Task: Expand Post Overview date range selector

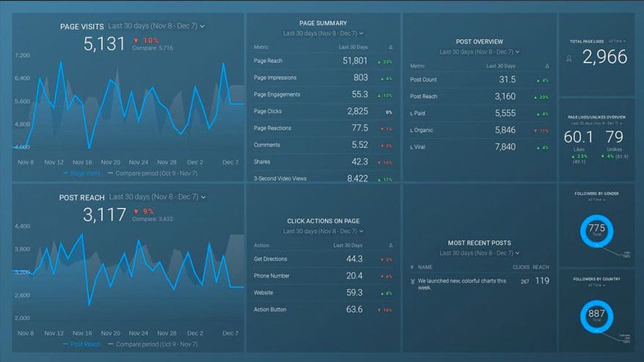Action: click(x=479, y=52)
